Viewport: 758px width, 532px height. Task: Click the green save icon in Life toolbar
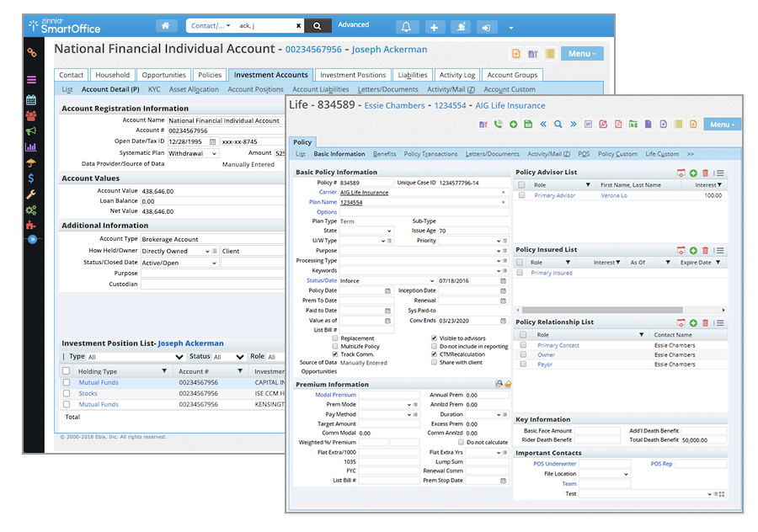(528, 125)
